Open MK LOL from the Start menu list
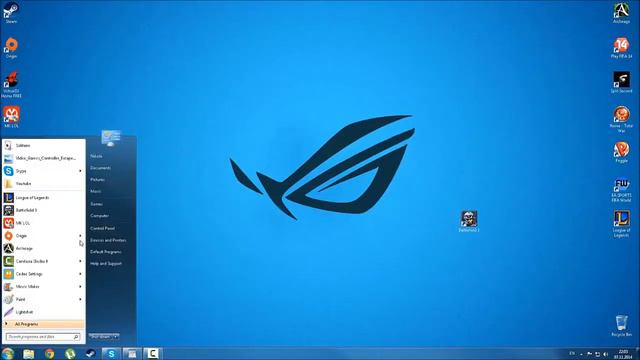This screenshot has width=640, height=360. coord(44,223)
